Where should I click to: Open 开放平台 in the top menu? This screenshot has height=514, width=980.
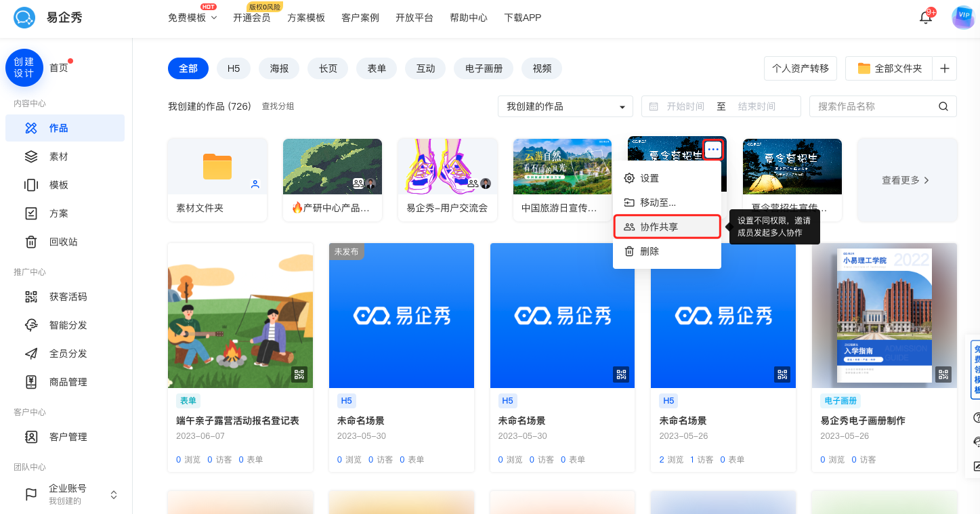pyautogui.click(x=414, y=18)
